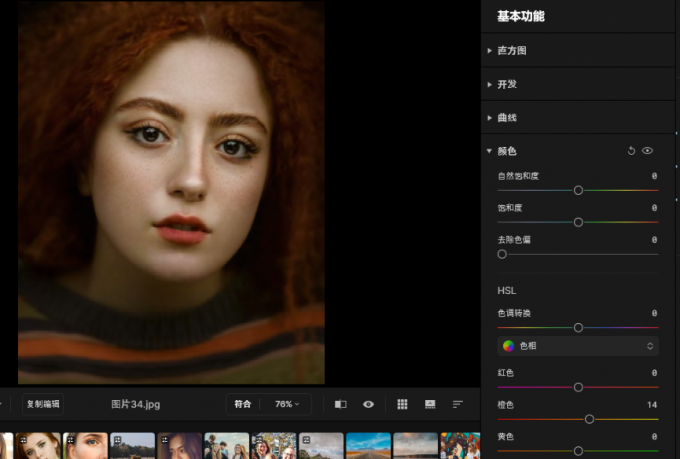
Task: Click the 饱和度 slider handle
Action: [578, 222]
